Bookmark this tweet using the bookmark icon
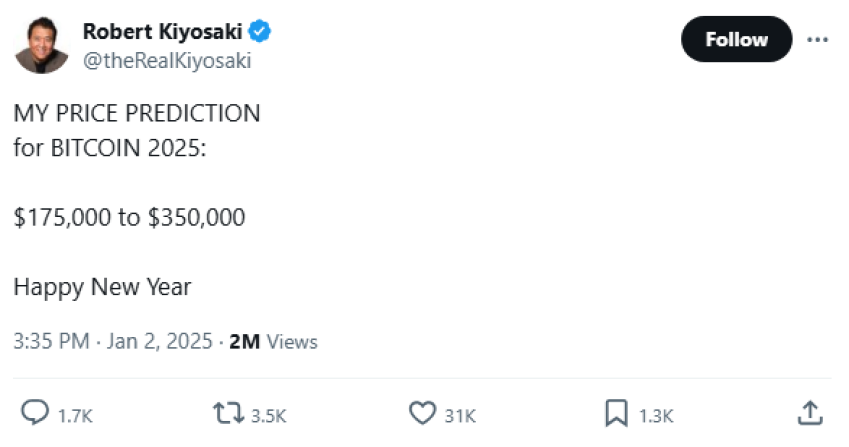The image size is (849, 447). 616,412
